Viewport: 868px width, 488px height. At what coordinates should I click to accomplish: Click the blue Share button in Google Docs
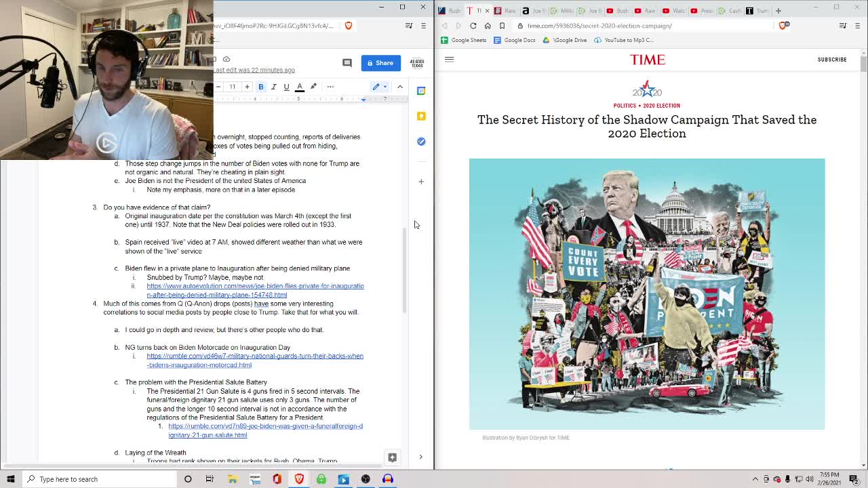[x=380, y=63]
